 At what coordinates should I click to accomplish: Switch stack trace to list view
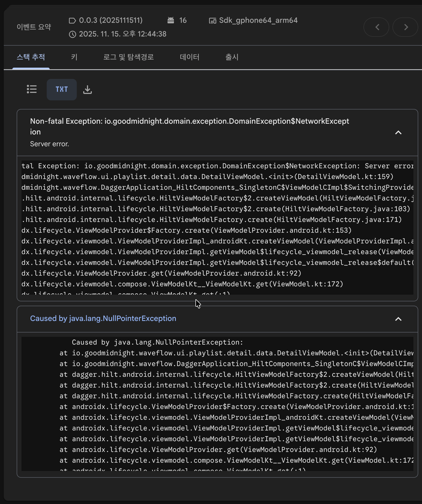click(32, 89)
